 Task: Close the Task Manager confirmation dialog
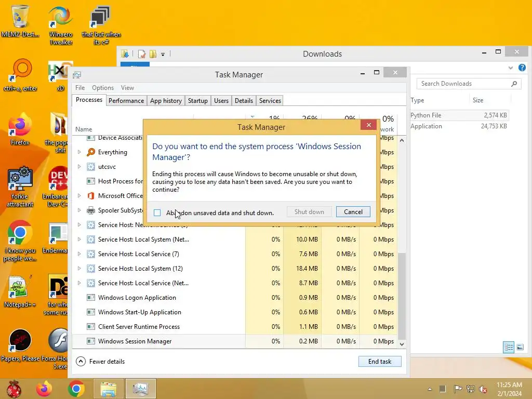tap(368, 125)
